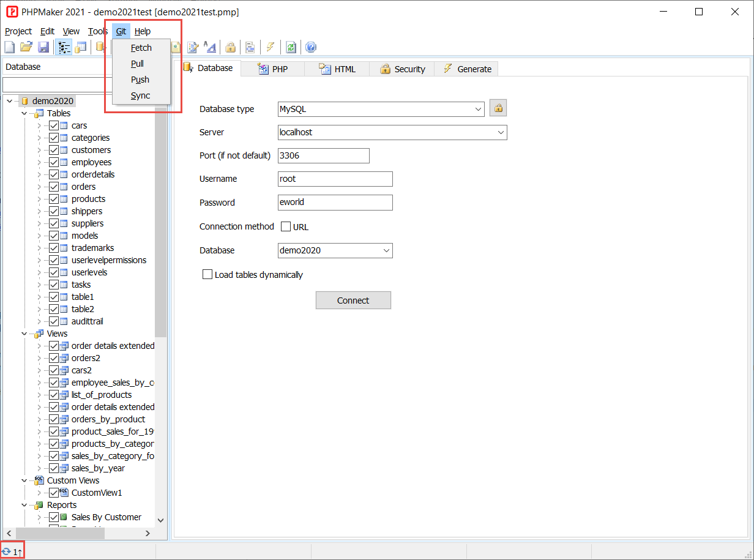The width and height of the screenshot is (754, 560).
Task: Click the green refresh document toolbar icon
Action: click(291, 47)
